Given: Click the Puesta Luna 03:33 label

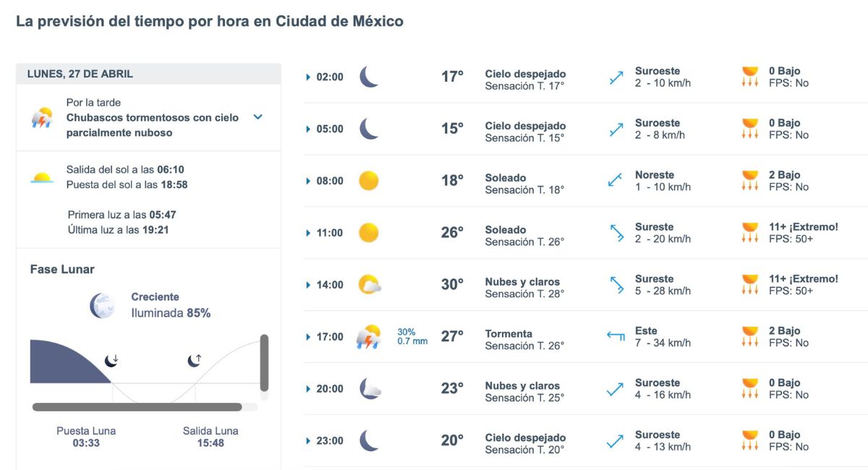Looking at the screenshot, I should click(85, 437).
